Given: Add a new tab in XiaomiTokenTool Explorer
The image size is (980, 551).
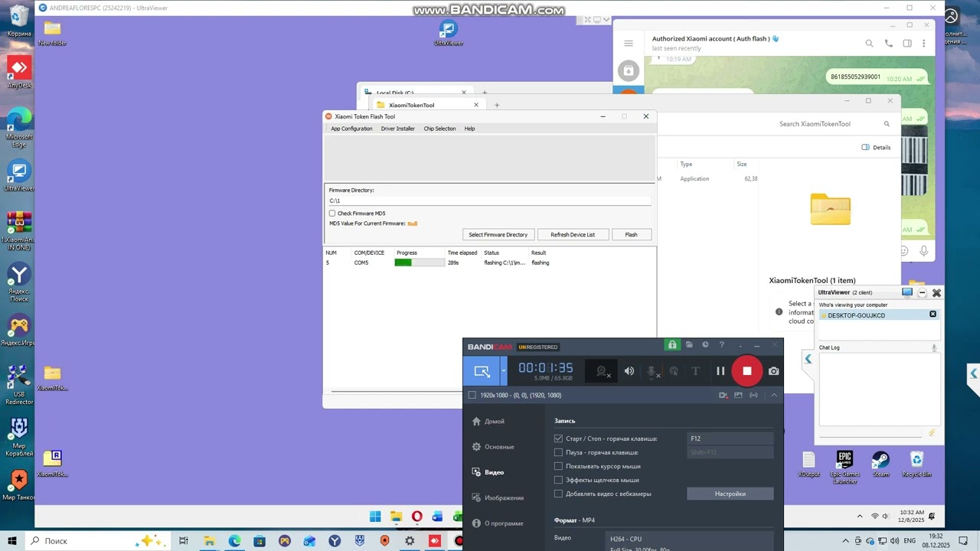Looking at the screenshot, I should [497, 105].
